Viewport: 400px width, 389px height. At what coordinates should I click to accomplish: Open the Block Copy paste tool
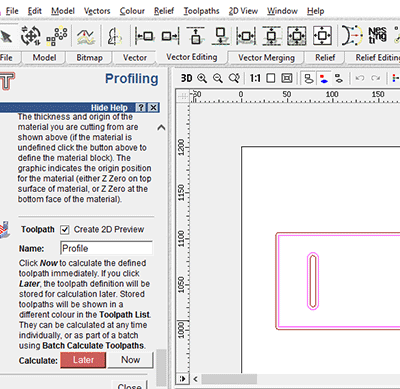pos(57,36)
